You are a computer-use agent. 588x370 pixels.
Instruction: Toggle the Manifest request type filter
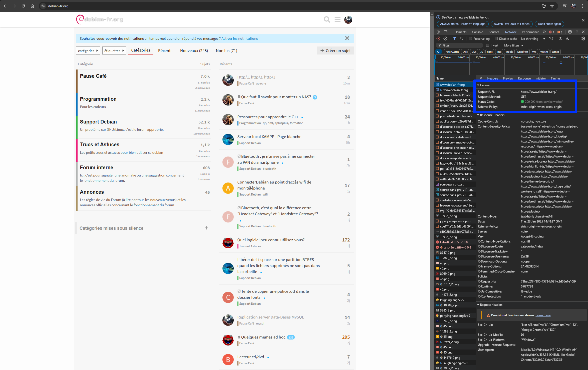coord(522,52)
